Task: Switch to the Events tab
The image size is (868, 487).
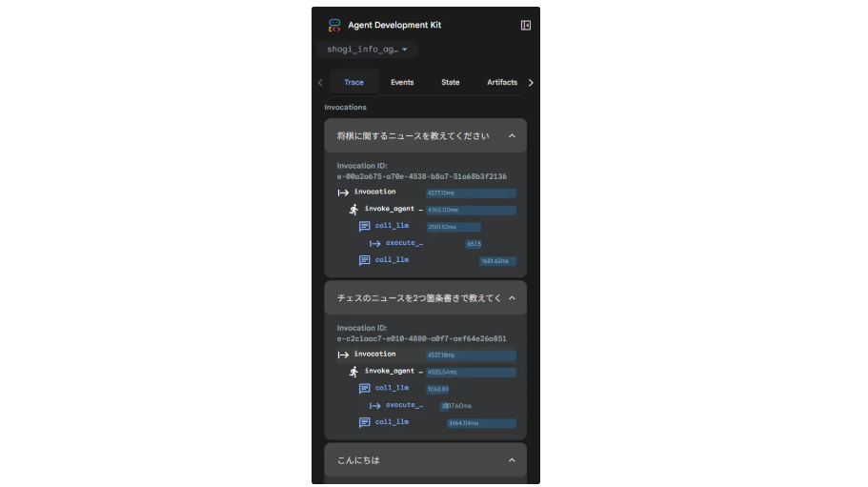Action: click(x=402, y=83)
